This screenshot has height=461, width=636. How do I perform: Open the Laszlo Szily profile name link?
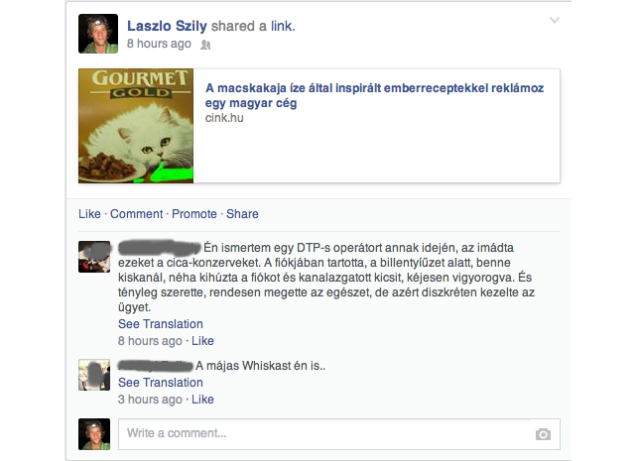click(x=167, y=26)
